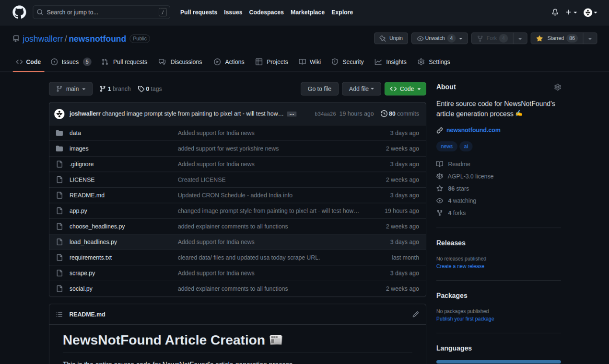
Task: Open the GitHub home logo
Action: pos(19,12)
